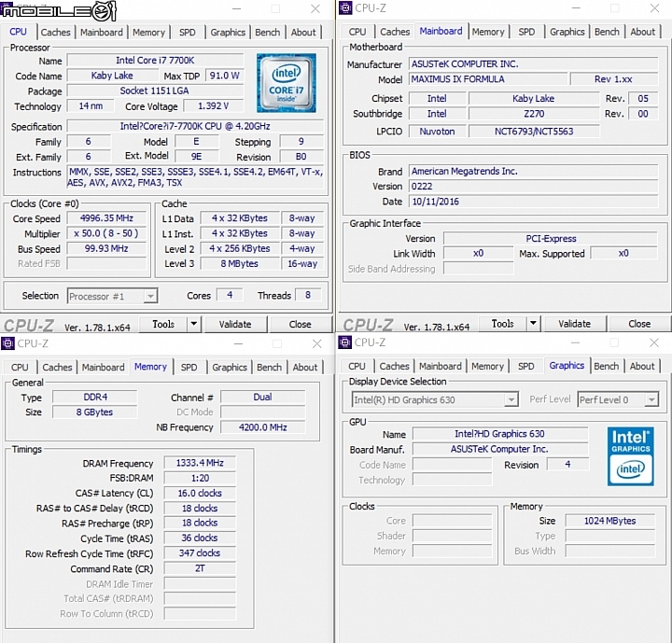Click NB Frequency 4200.0 MHz value
The width and height of the screenshot is (672, 643).
(262, 427)
